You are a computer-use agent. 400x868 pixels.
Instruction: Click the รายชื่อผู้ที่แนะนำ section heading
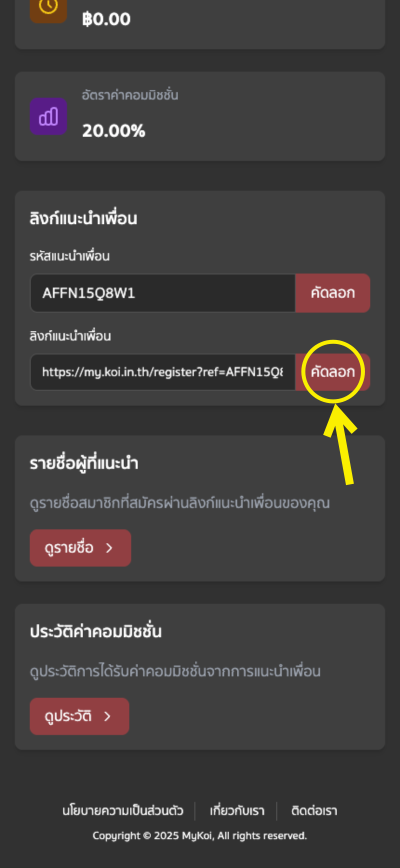point(84,463)
